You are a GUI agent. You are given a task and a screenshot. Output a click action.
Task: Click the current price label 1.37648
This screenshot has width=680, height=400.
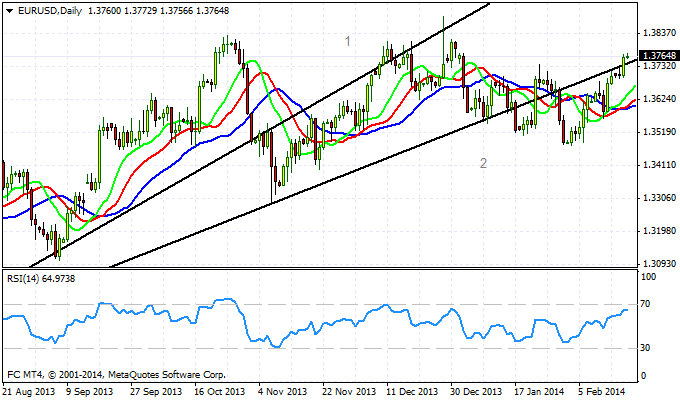659,56
